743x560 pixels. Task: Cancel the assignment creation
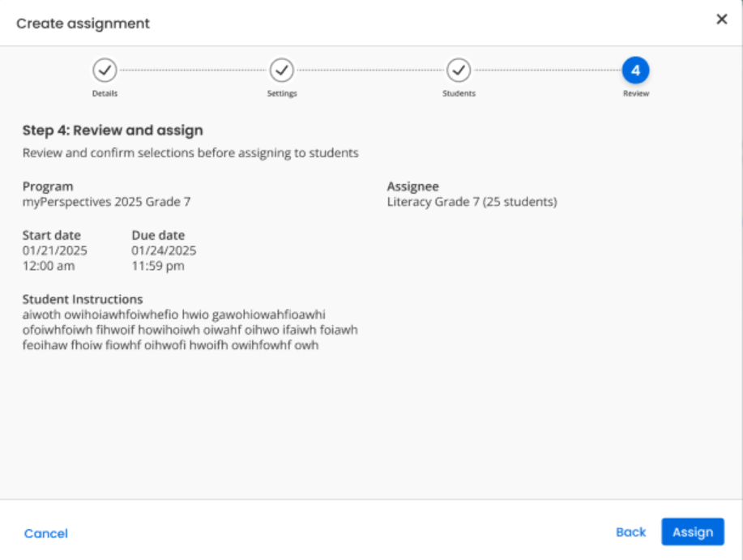[46, 533]
